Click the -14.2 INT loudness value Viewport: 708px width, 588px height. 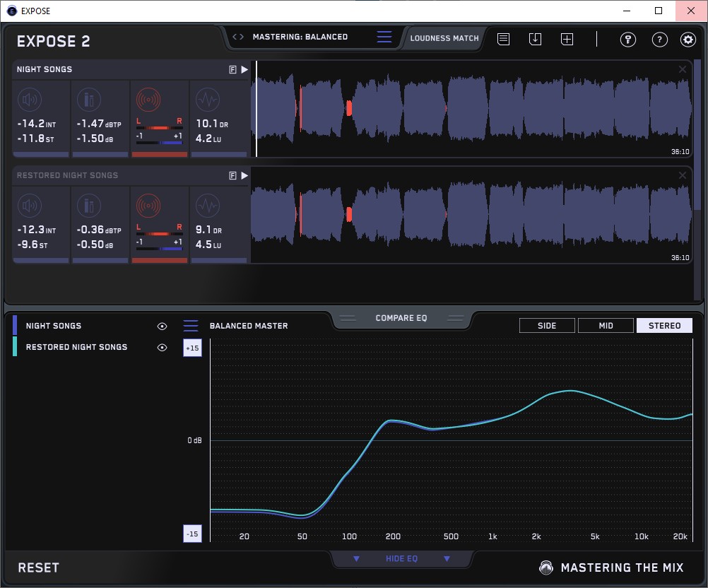pyautogui.click(x=37, y=124)
